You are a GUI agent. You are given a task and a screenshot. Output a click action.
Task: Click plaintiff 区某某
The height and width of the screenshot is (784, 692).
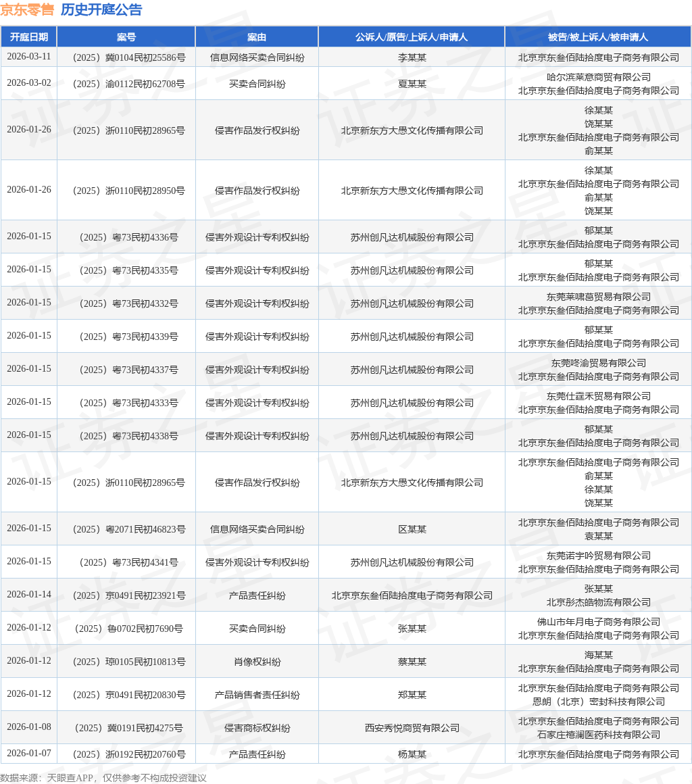pos(412,529)
